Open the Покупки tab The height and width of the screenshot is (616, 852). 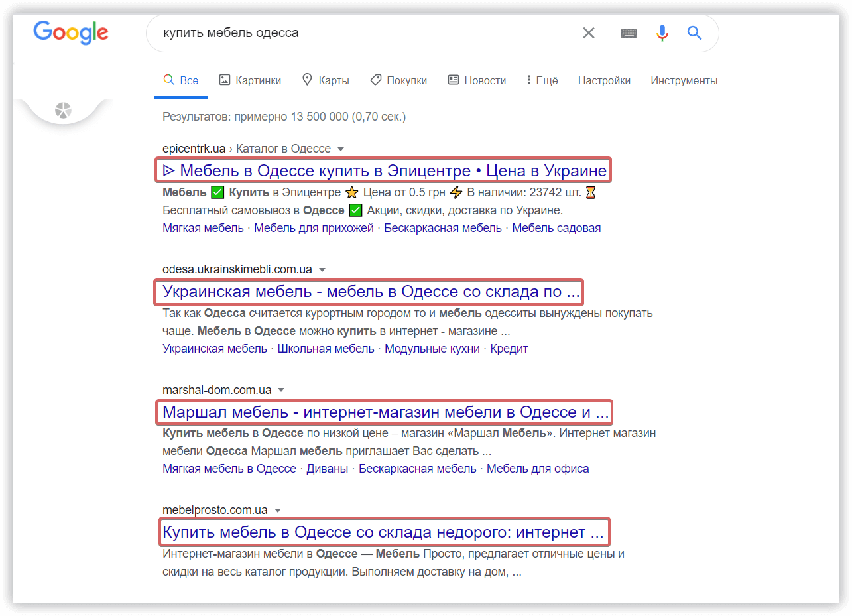pyautogui.click(x=398, y=80)
